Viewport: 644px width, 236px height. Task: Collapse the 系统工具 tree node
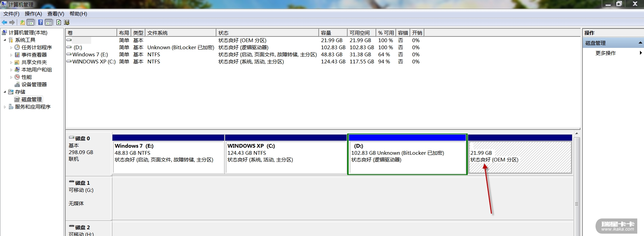(x=5, y=40)
